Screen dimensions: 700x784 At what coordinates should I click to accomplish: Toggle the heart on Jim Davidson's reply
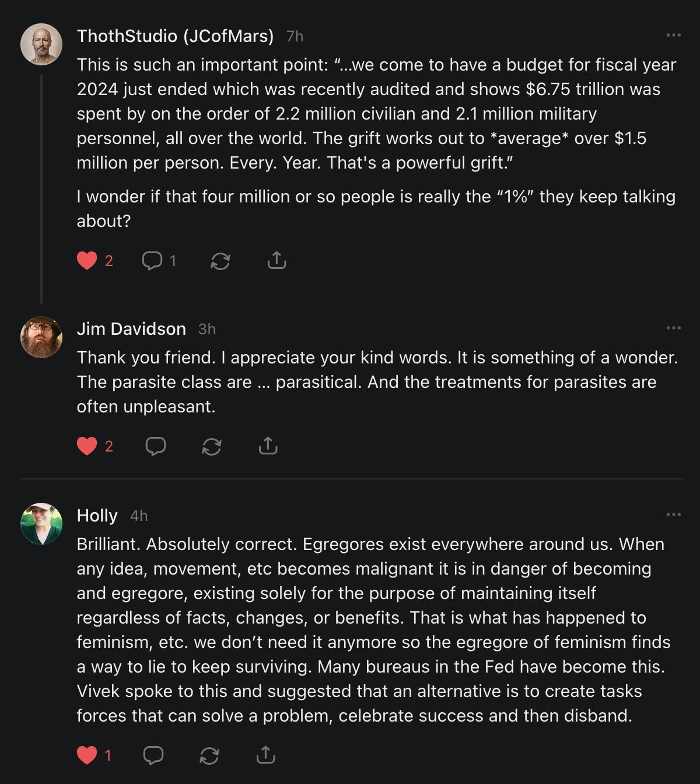point(87,446)
